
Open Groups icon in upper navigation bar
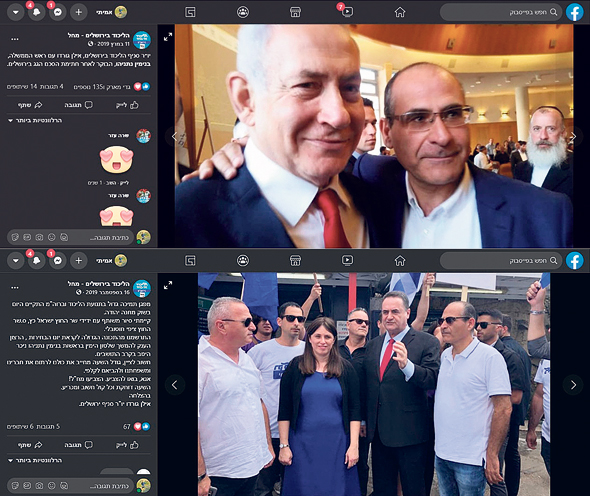click(x=243, y=12)
